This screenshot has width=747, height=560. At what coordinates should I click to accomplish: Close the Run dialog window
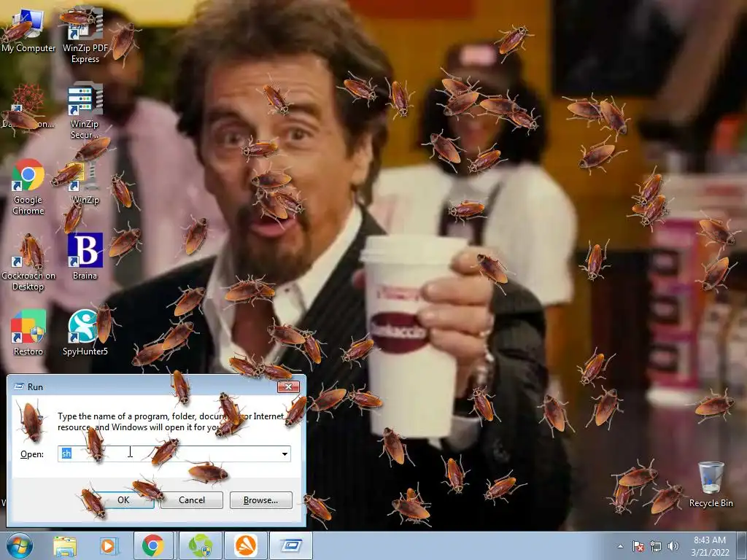(288, 386)
